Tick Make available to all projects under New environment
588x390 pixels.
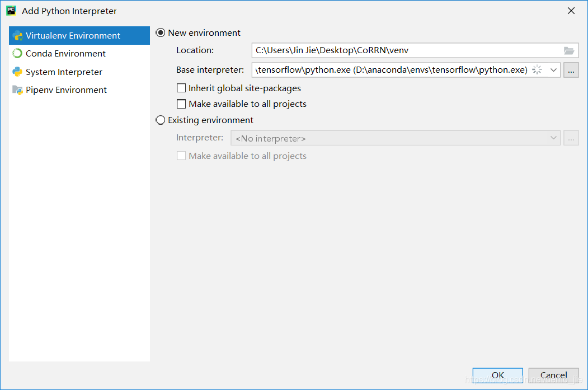[181, 104]
